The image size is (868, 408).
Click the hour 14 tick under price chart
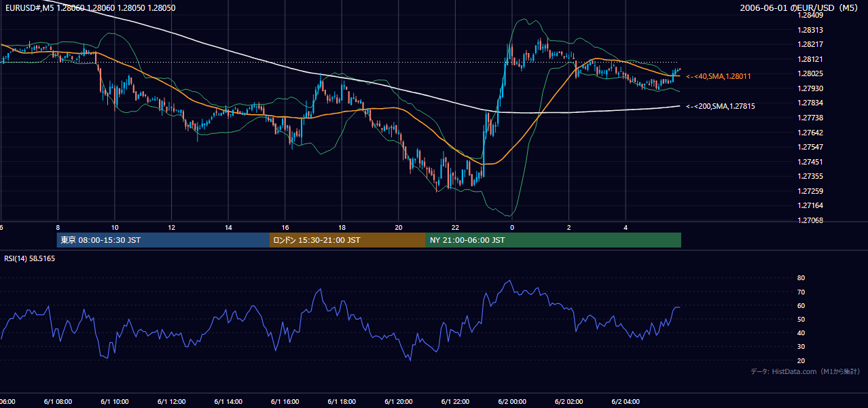pyautogui.click(x=228, y=227)
